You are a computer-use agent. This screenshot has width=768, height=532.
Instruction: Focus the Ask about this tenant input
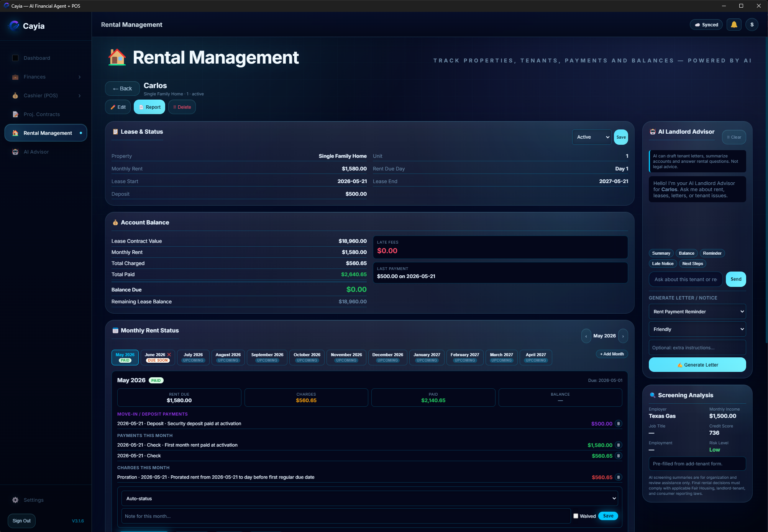click(685, 279)
